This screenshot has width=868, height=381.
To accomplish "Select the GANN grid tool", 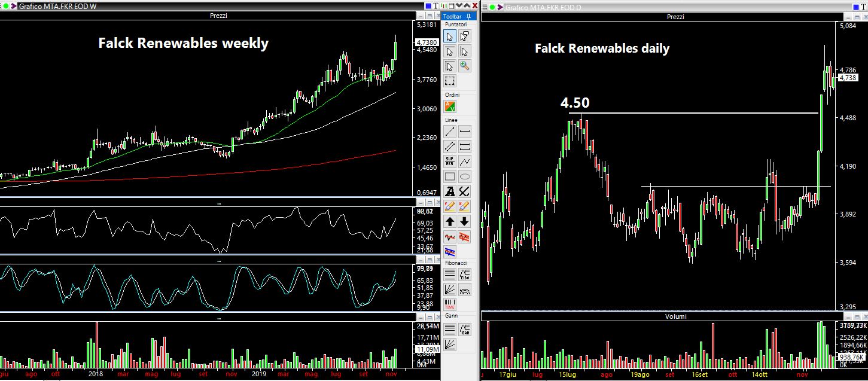I will (464, 329).
